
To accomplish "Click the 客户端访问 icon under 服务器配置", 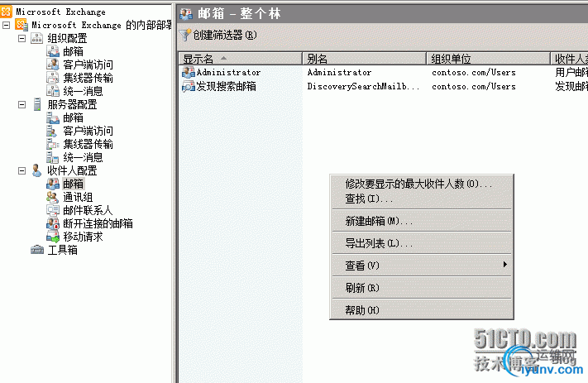I will click(52, 131).
